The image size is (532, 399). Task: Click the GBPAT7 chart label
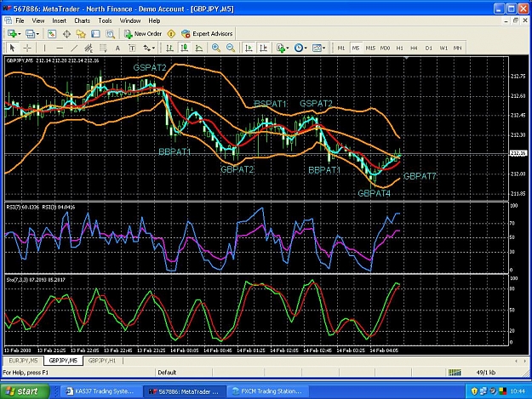(x=420, y=176)
